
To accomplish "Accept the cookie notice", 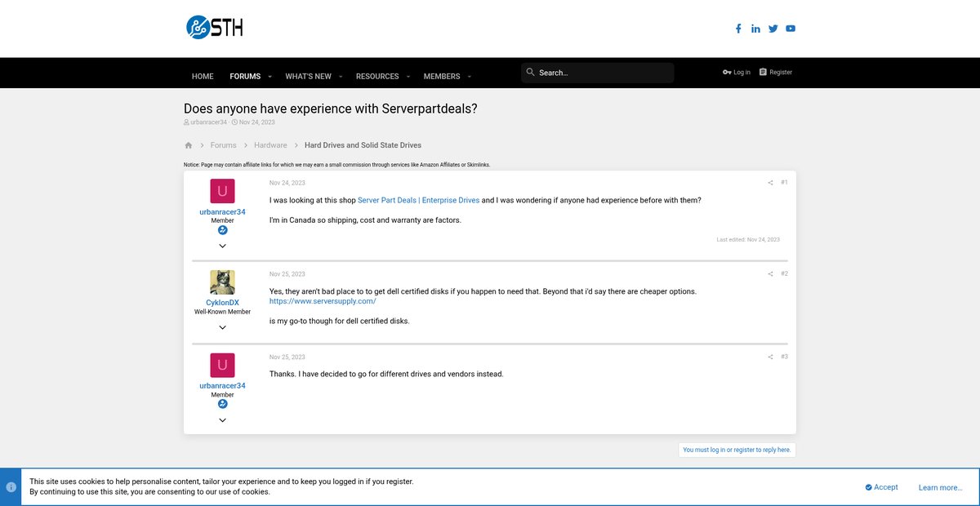I will (x=881, y=487).
